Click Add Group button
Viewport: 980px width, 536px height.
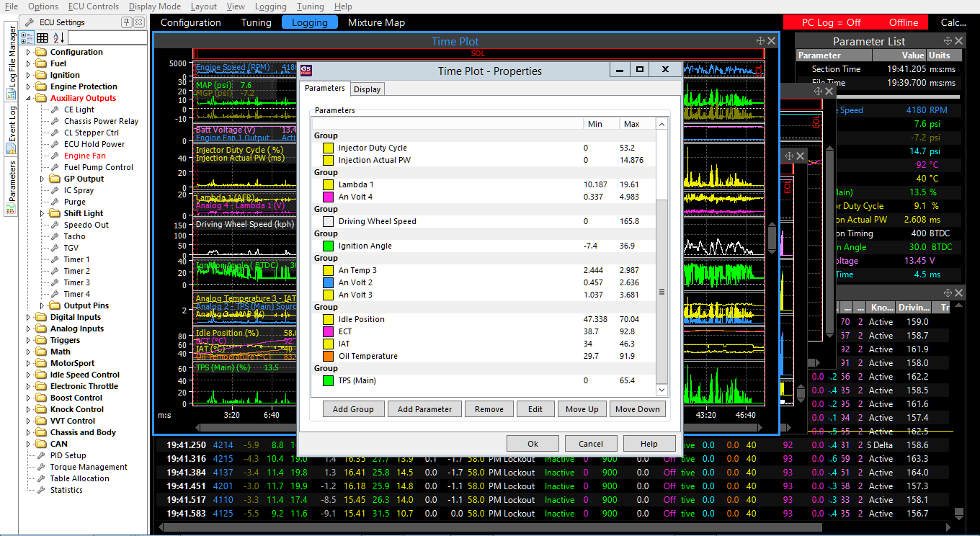tap(353, 409)
